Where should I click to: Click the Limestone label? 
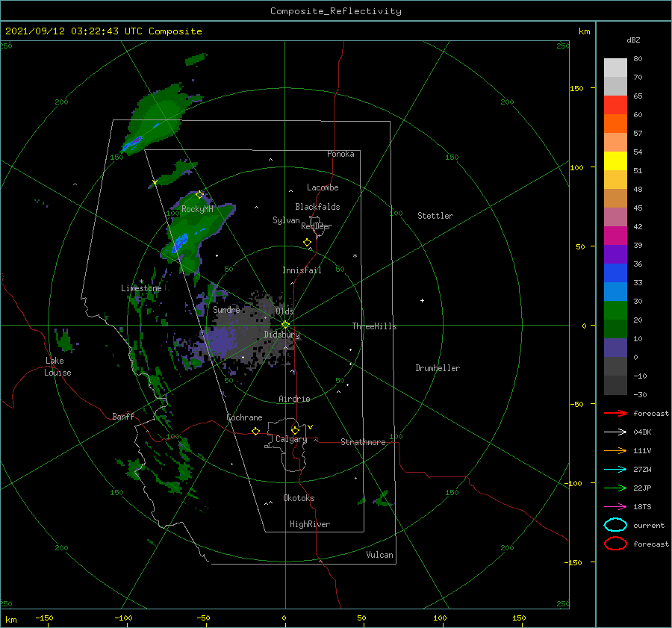click(141, 288)
